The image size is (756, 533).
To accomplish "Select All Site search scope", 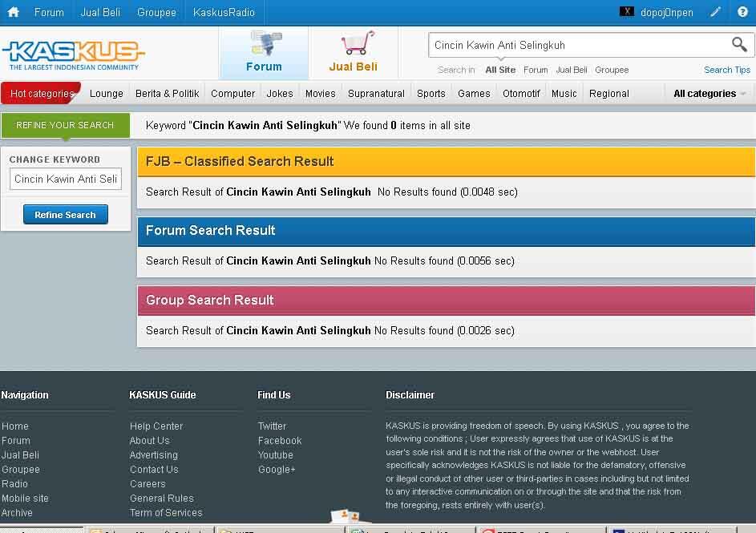I will [500, 70].
